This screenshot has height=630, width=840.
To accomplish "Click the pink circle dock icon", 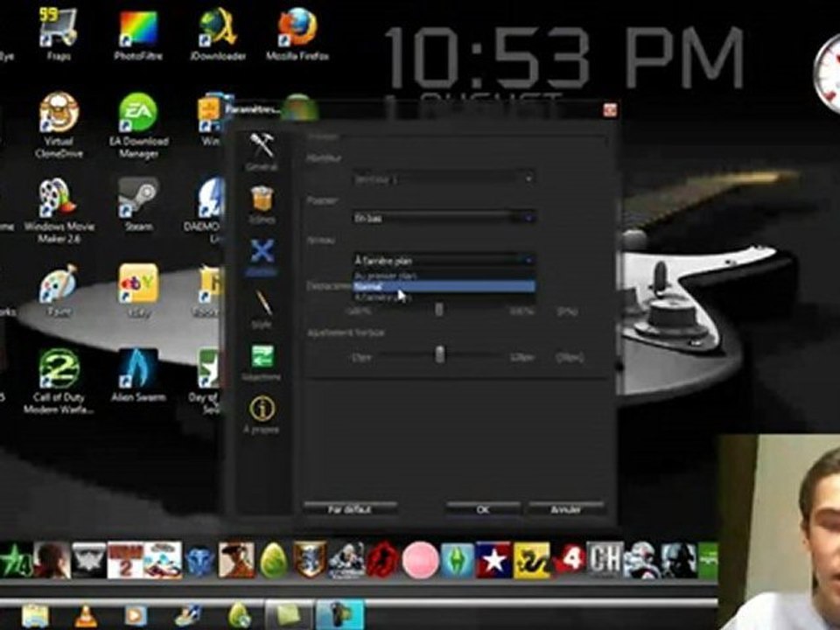I will click(421, 560).
